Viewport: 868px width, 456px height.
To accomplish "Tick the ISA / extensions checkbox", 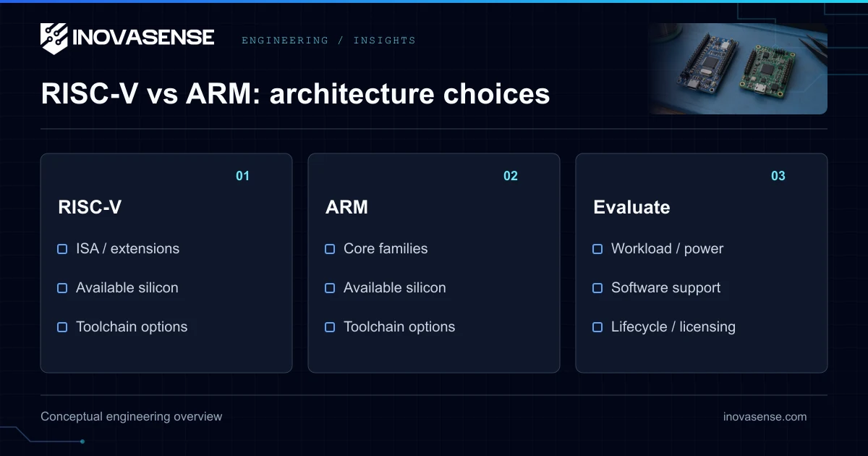I will point(62,249).
